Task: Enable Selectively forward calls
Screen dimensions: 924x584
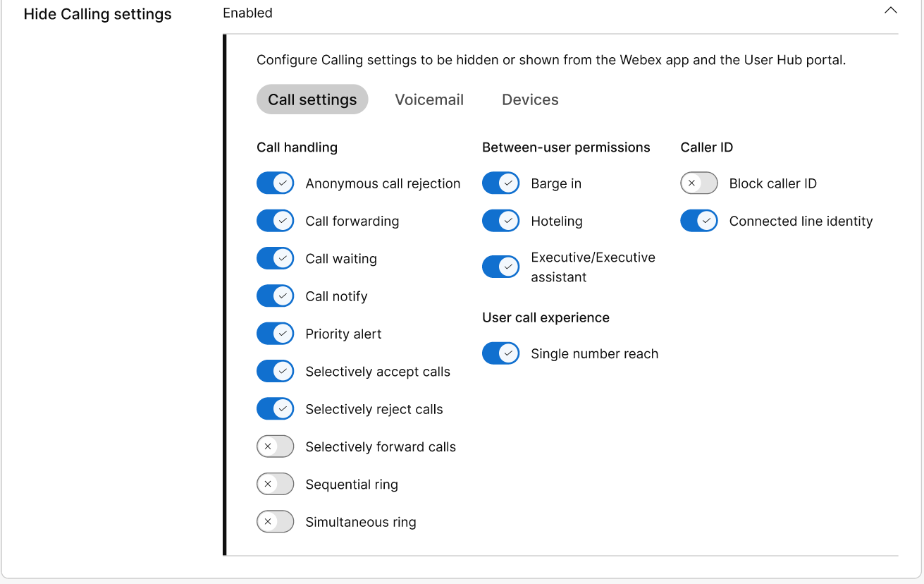Action: click(x=276, y=446)
